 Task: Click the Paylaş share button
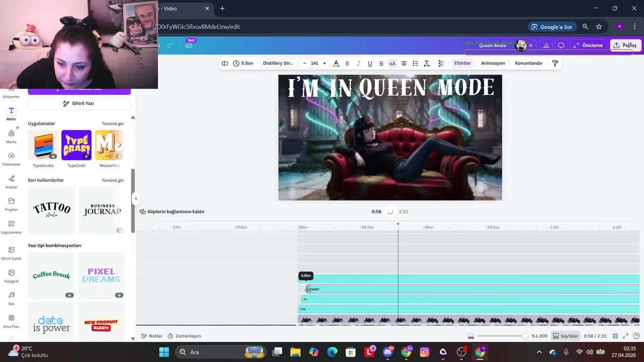624,45
